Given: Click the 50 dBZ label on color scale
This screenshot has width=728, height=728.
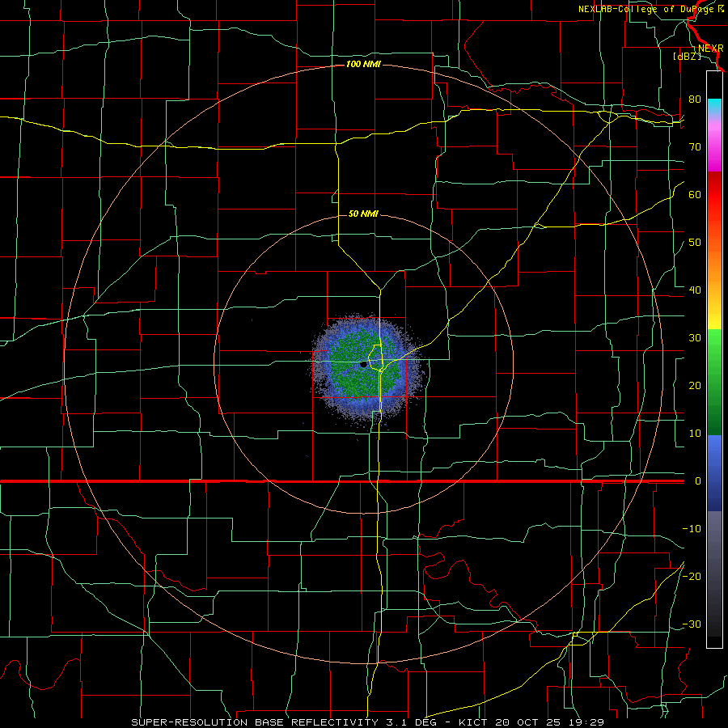Looking at the screenshot, I should click(695, 243).
